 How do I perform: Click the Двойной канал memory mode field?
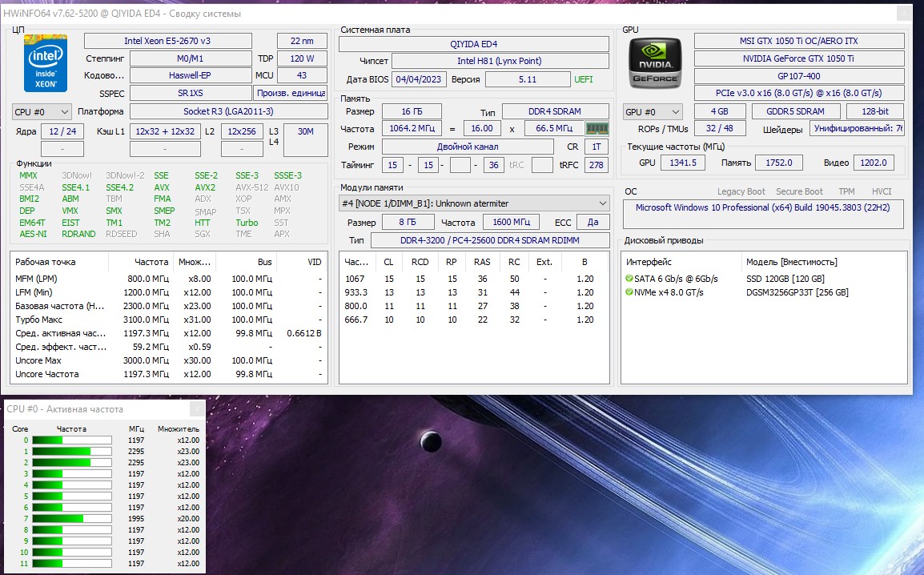[468, 147]
